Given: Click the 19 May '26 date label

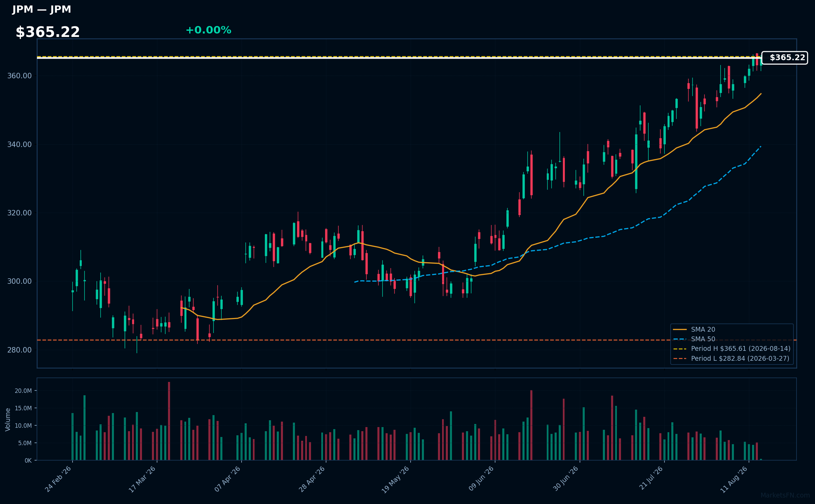Looking at the screenshot, I should pos(396,479).
